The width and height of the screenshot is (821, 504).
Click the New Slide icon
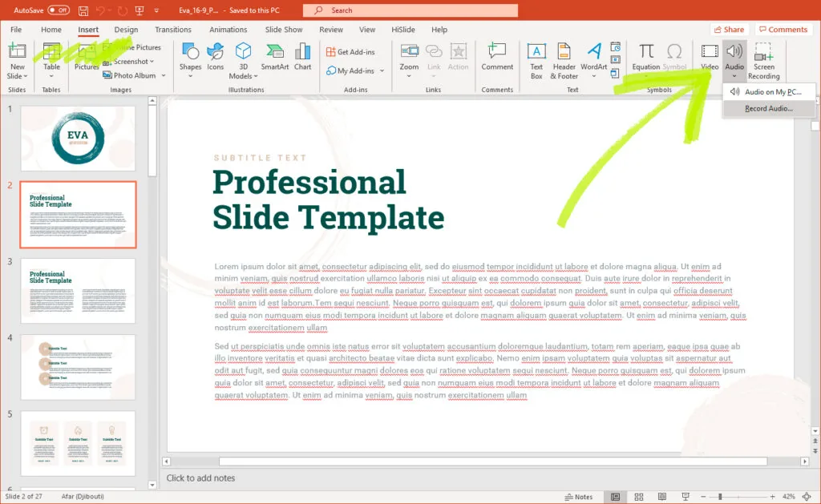tap(18, 51)
